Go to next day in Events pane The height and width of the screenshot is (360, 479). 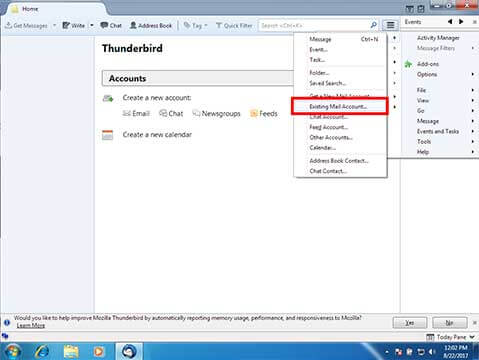(x=461, y=22)
